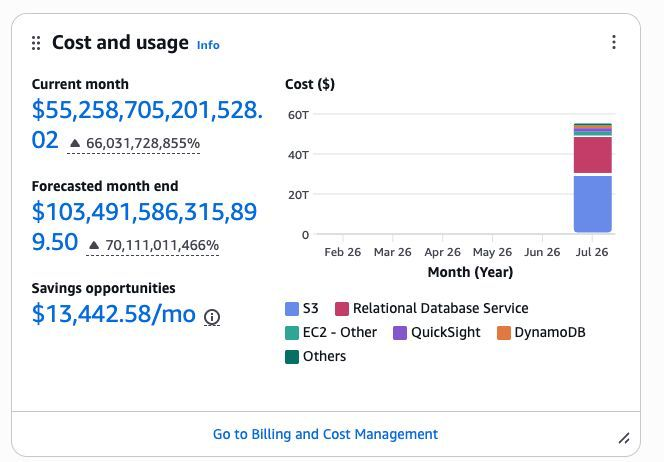Click the widget resize handle icon
Image resolution: width=664 pixels, height=462 pixels.
(x=623, y=438)
